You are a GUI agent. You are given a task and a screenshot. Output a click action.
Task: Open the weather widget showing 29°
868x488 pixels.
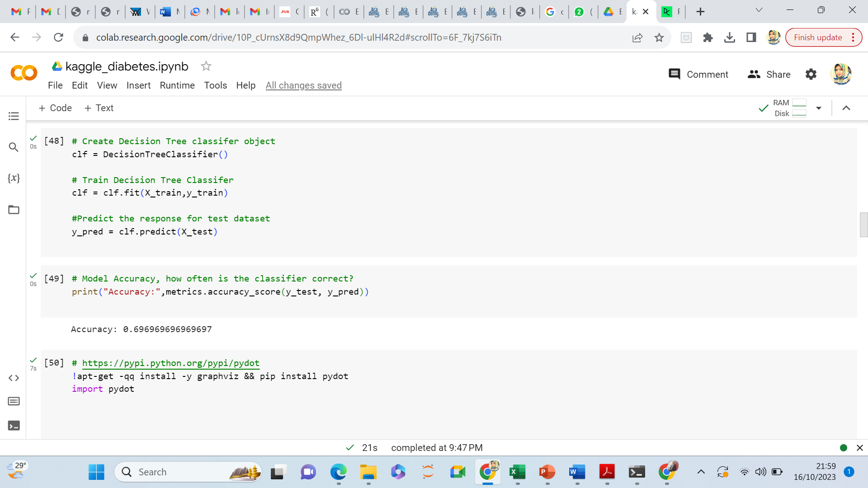17,471
